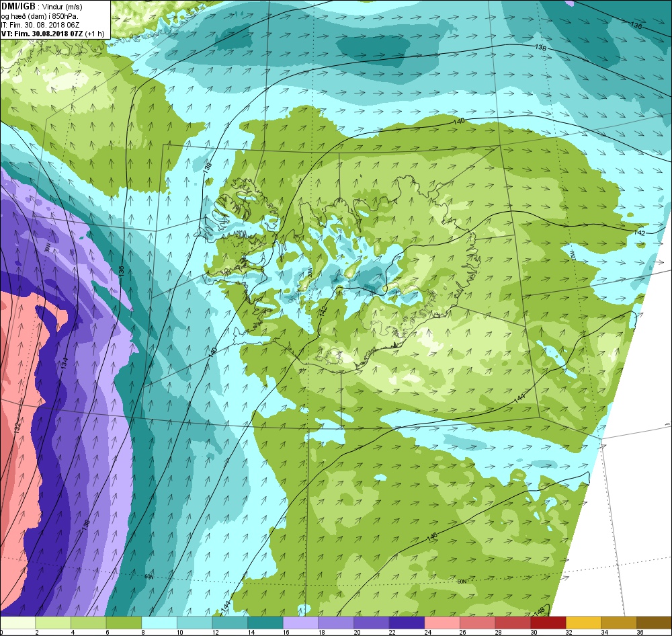Choose the 6–8 m/s olive green legend swatch
The height and width of the screenshot is (636, 672).
point(124,623)
